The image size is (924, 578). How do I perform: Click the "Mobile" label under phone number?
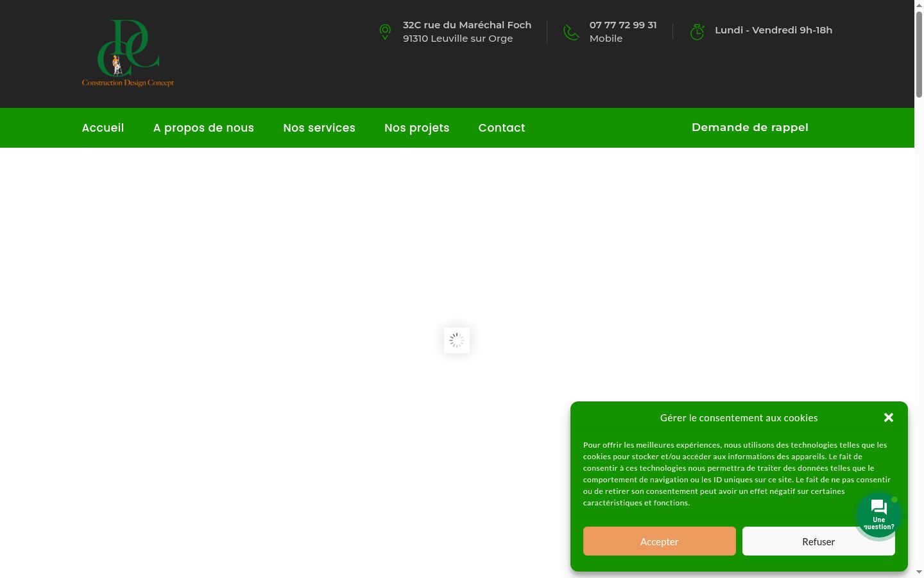click(606, 39)
